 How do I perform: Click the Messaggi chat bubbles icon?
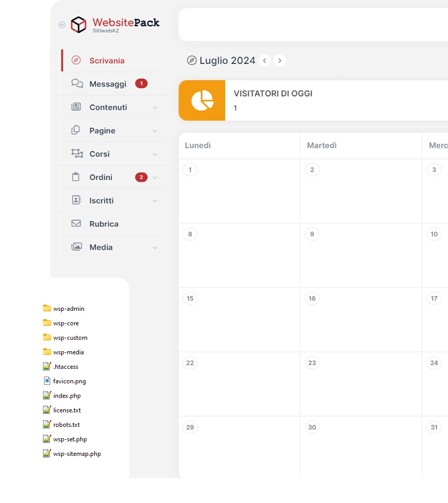pyautogui.click(x=77, y=83)
